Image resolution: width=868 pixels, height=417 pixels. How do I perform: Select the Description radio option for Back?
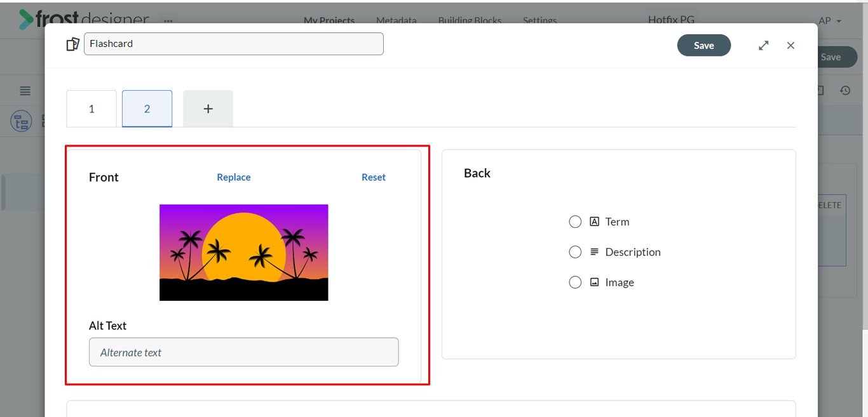coord(575,252)
